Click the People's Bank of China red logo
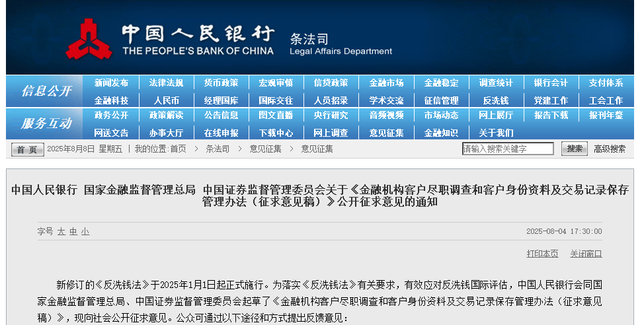Image resolution: width=644 pixels, height=325 pixels. click(x=91, y=40)
